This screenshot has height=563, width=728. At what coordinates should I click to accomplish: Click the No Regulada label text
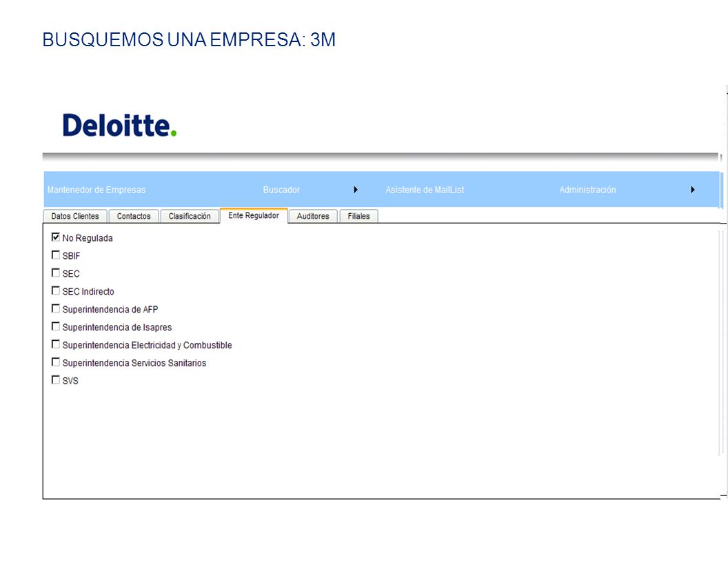[x=88, y=238]
